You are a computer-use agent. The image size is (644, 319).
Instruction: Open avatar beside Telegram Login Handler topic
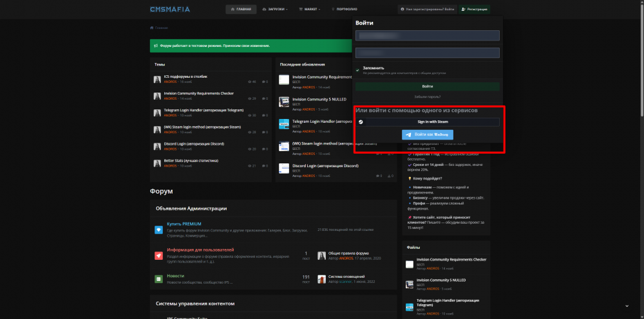point(157,113)
